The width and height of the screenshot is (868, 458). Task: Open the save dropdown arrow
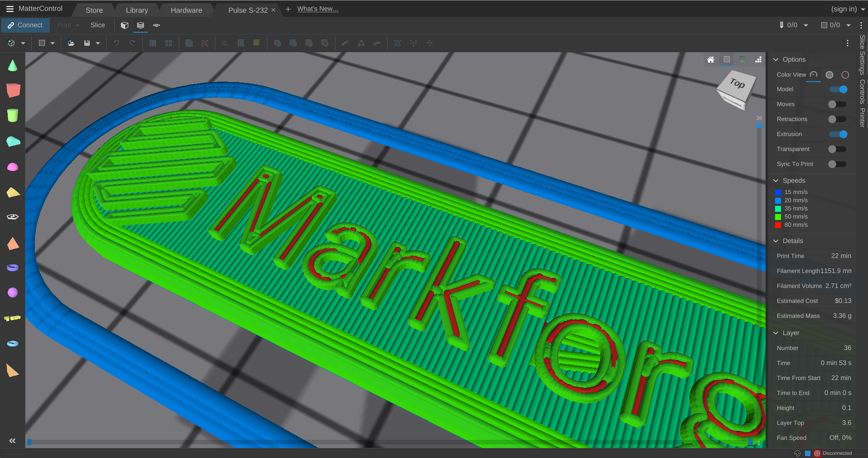[x=98, y=44]
